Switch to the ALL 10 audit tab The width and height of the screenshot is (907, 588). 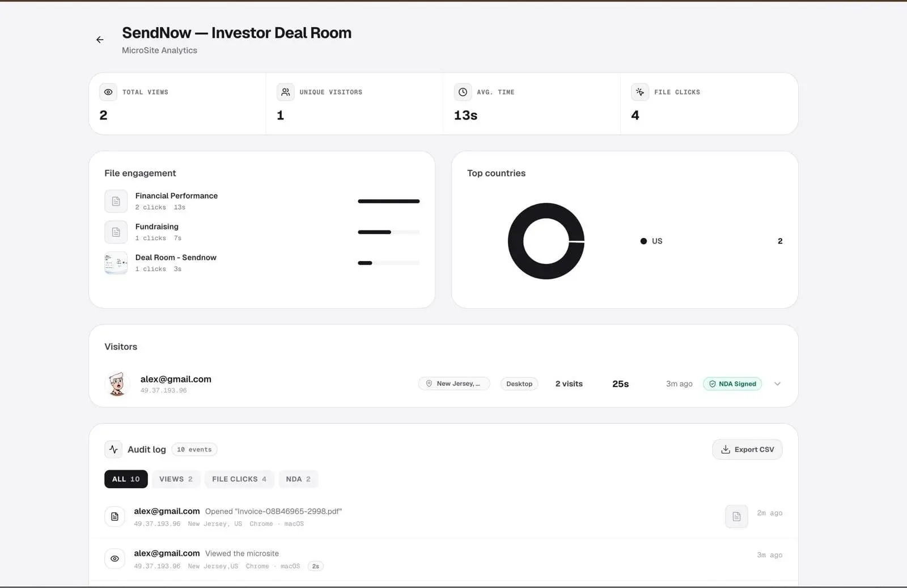point(126,479)
